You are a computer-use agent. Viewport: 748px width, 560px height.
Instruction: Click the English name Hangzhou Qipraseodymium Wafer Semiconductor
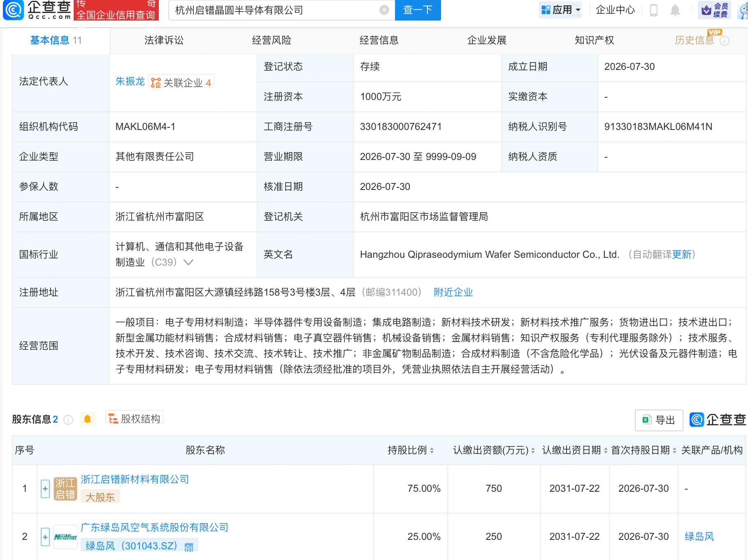[x=490, y=255]
